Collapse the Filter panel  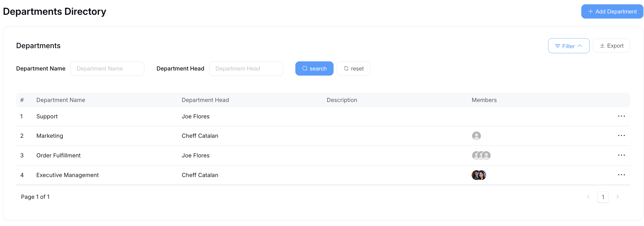(569, 46)
